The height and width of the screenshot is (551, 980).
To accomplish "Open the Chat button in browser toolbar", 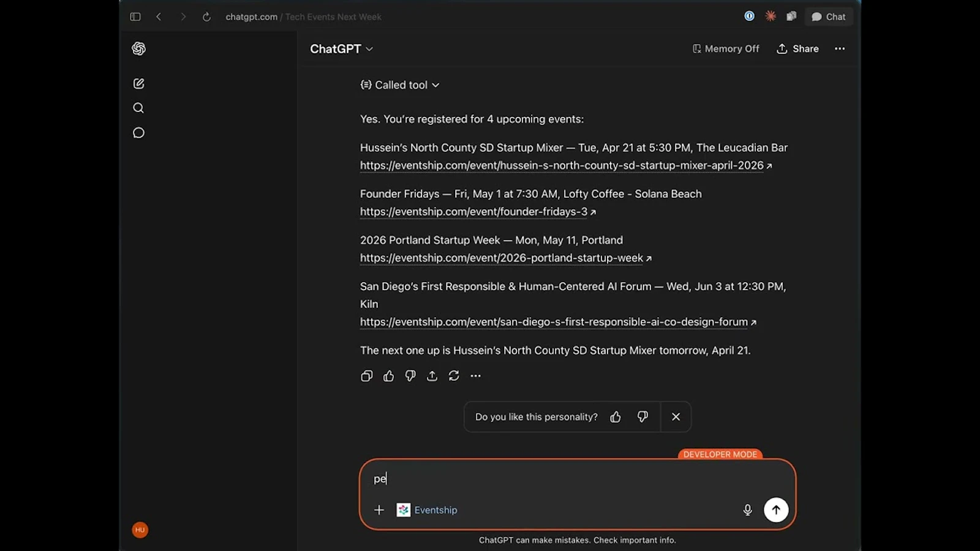I will click(x=828, y=17).
